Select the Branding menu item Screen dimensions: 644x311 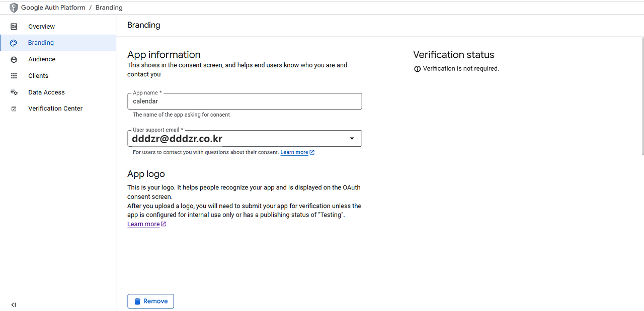pyautogui.click(x=58, y=43)
